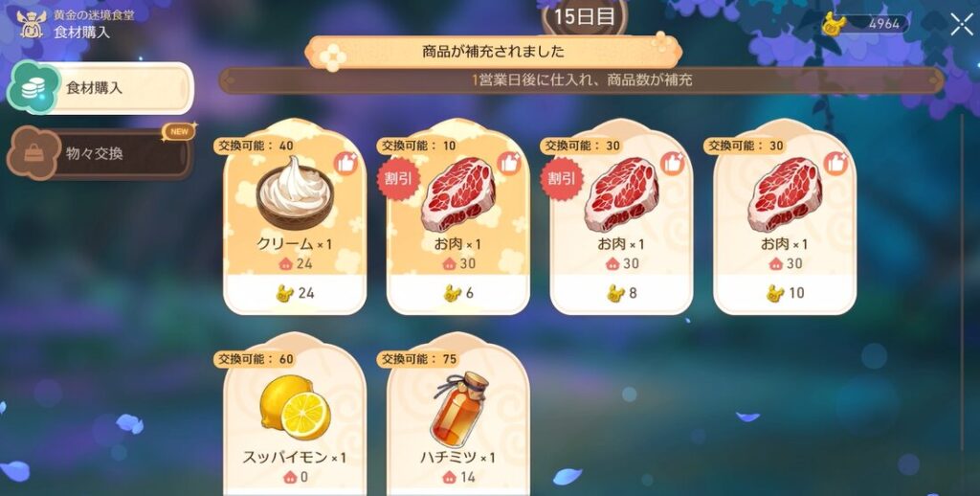Image resolution: width=980 pixels, height=496 pixels.
Task: Buy discounted お肉 for 6 coins
Action: pos(458,293)
